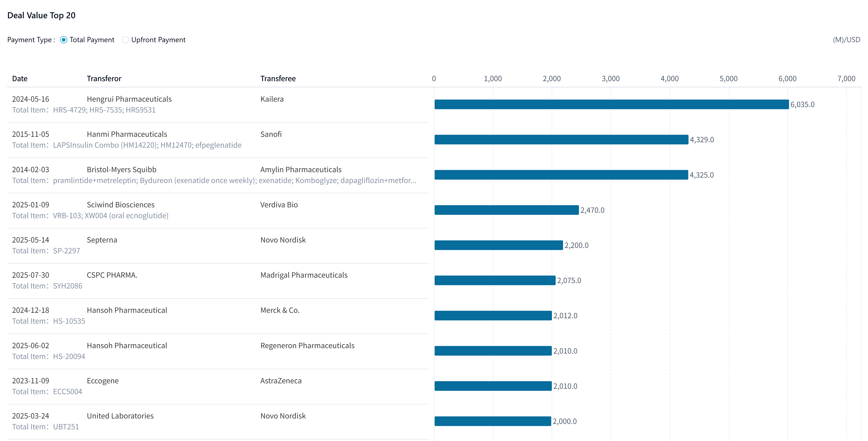Click the VRB-103; XW004 item text
This screenshot has height=441, width=868.
[111, 216]
